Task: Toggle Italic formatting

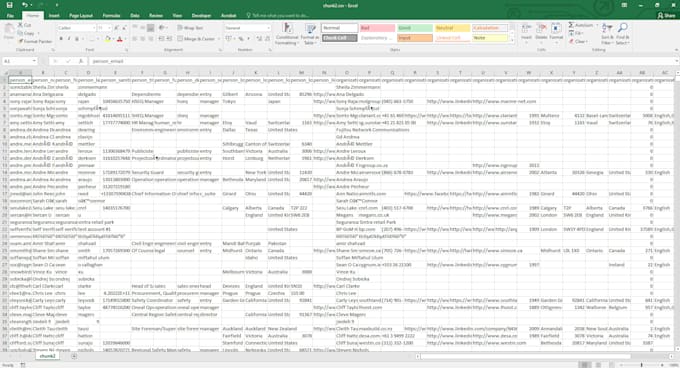Action: click(69, 39)
